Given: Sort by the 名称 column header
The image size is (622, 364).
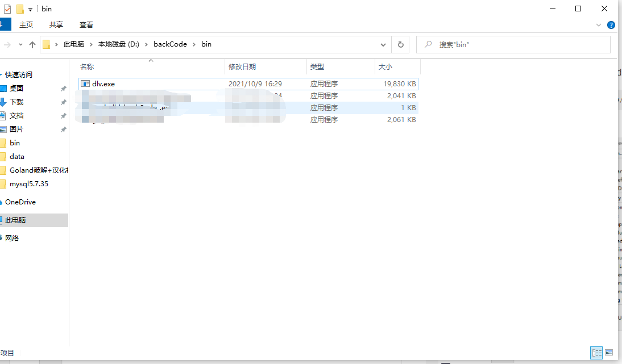Looking at the screenshot, I should tap(152, 66).
